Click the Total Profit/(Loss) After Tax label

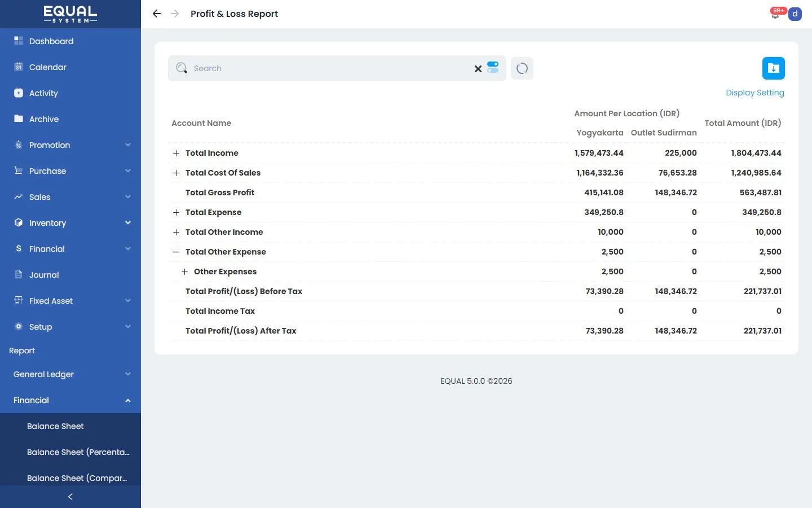pyautogui.click(x=241, y=331)
